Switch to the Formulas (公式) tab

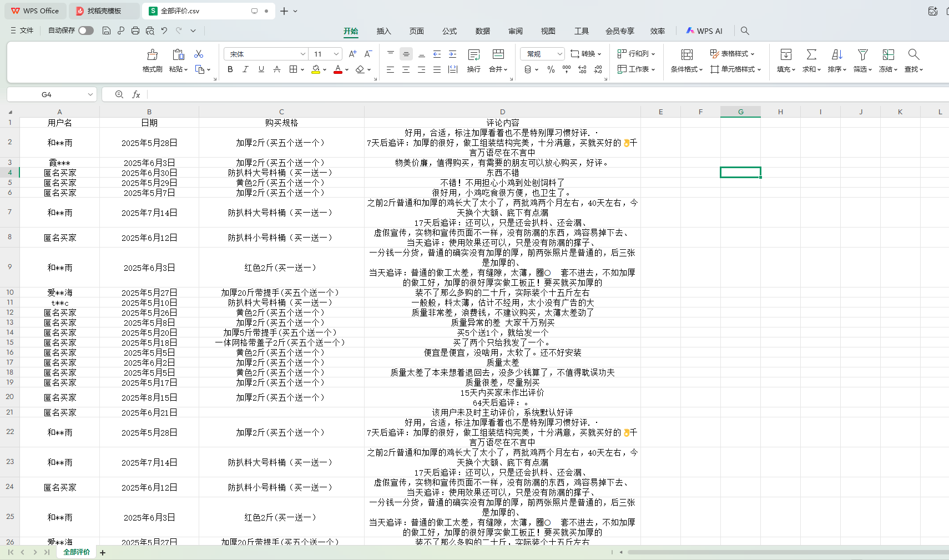449,31
